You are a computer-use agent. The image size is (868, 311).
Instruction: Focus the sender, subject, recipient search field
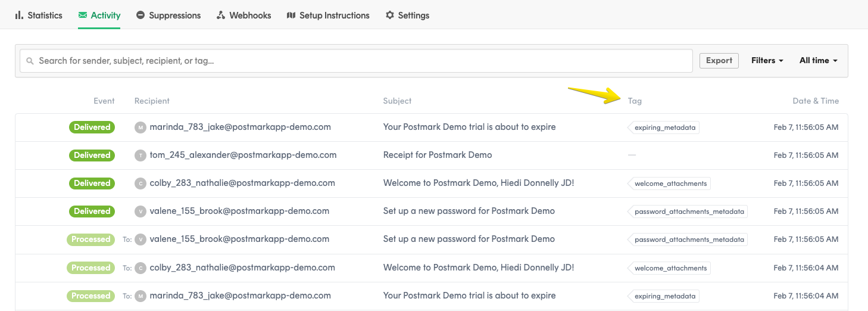[357, 61]
